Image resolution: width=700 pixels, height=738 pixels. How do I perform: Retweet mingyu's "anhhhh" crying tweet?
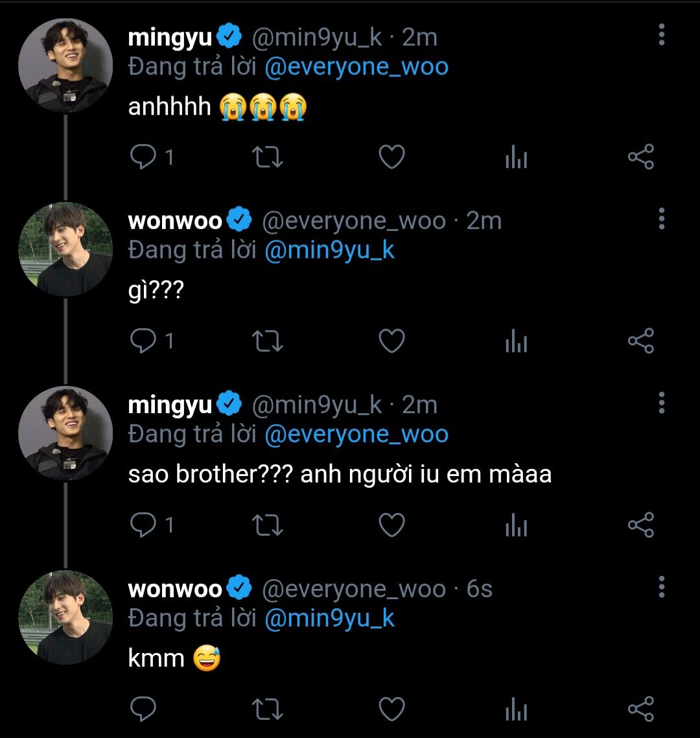(x=267, y=157)
